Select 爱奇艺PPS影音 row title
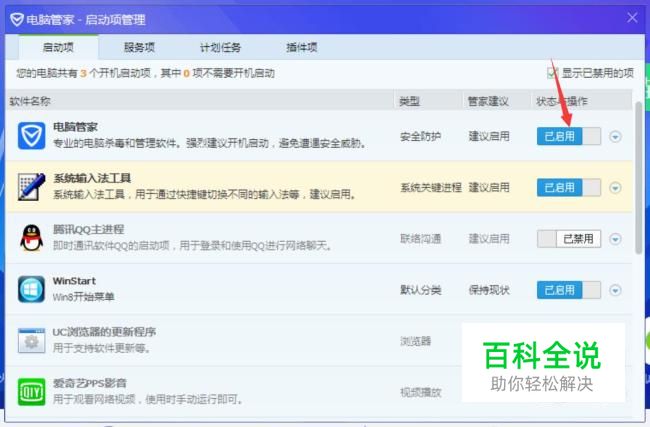 (90, 383)
